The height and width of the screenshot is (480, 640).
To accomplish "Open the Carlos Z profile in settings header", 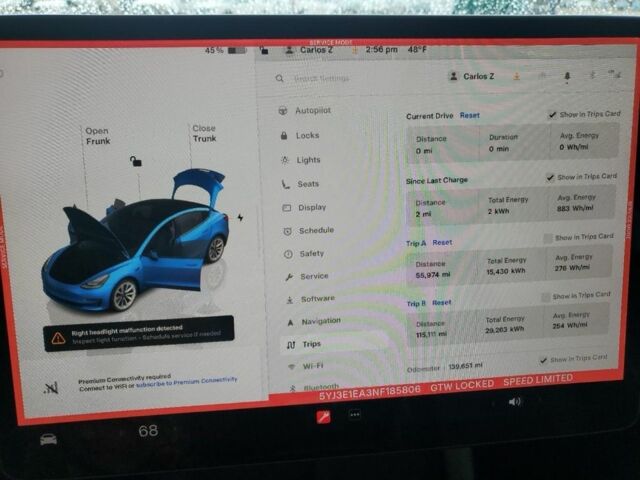I will coord(471,76).
